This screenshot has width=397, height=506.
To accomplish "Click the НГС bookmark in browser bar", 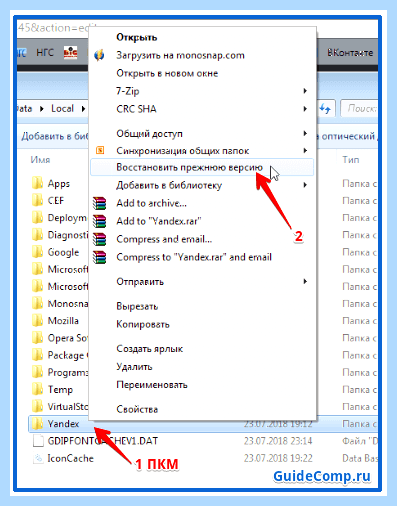I will (45, 53).
